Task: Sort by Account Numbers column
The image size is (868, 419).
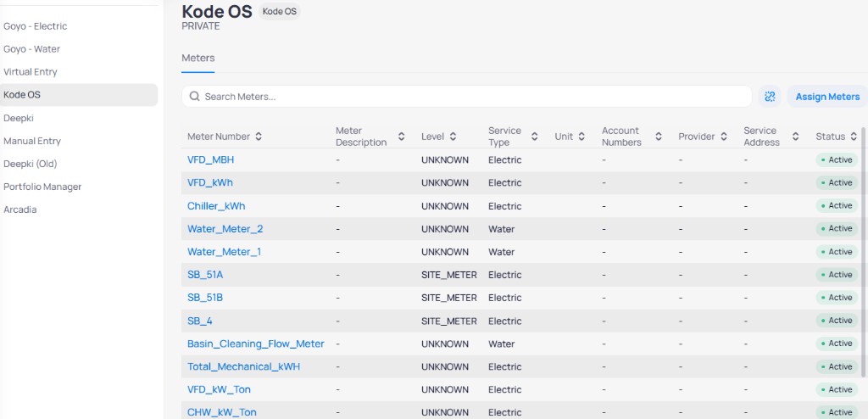Action: point(658,137)
